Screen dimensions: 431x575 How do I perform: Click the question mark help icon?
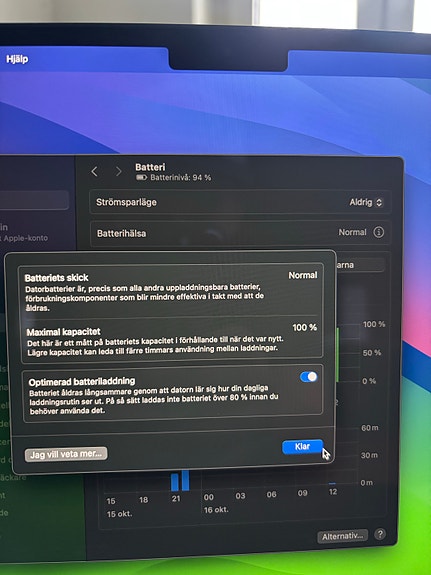pyautogui.click(x=380, y=534)
